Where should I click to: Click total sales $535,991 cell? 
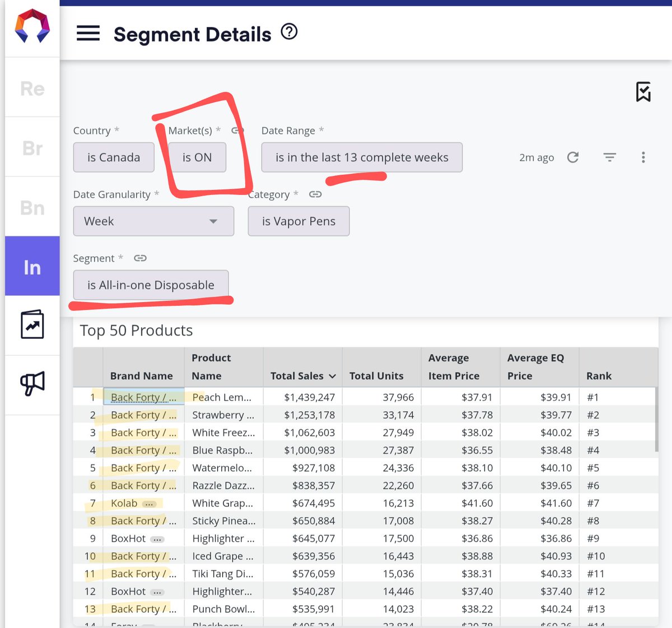coord(303,609)
